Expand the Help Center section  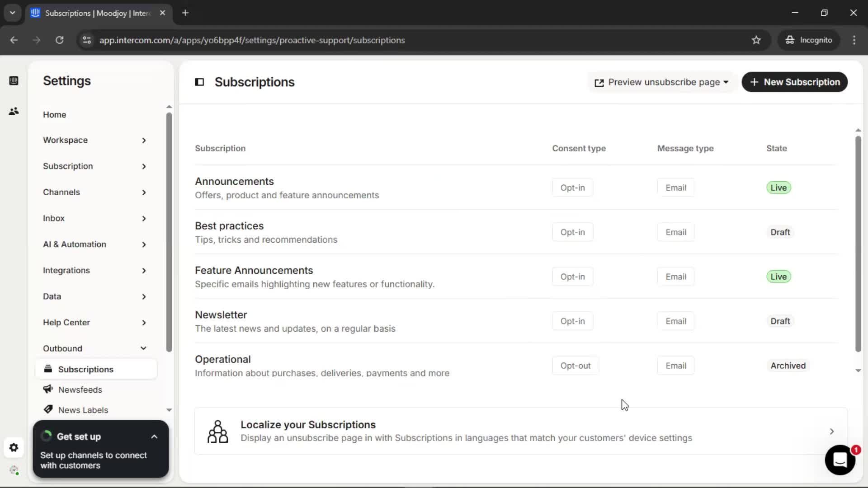[x=95, y=323]
